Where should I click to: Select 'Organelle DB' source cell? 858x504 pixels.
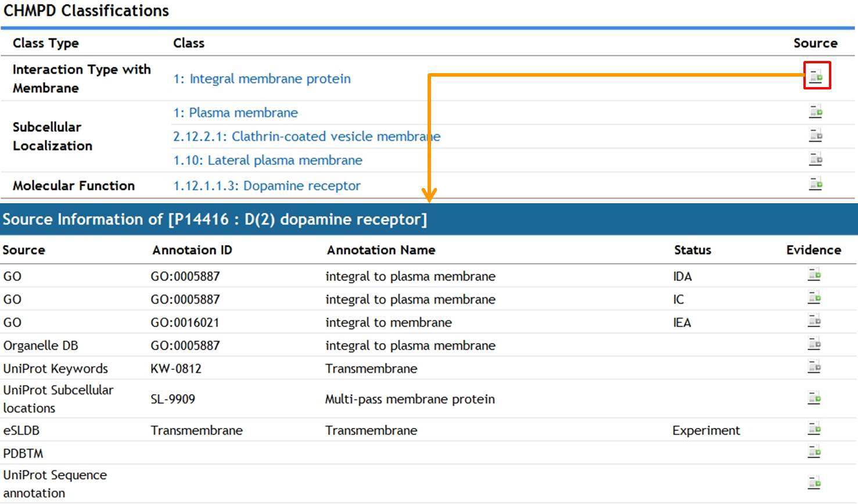[41, 346]
